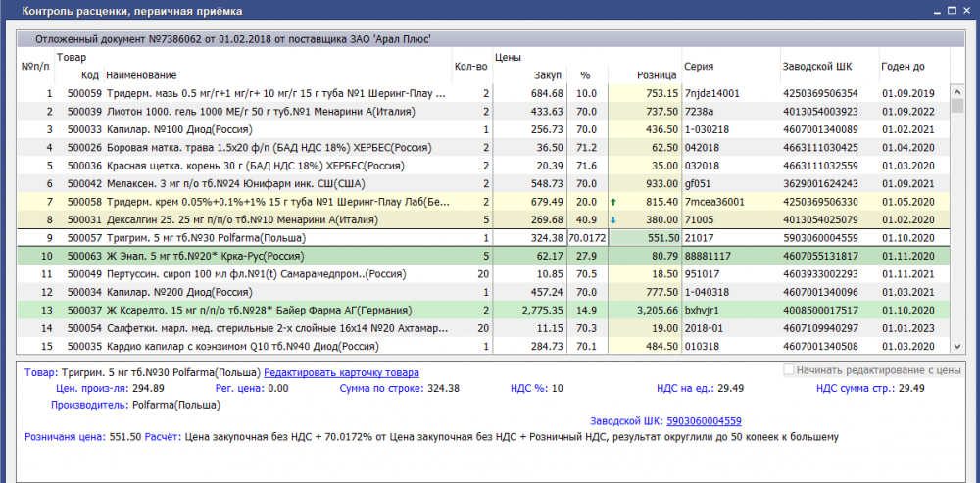Click the 'Розница' column header
Viewport: 980px width, 483px height.
657,75
